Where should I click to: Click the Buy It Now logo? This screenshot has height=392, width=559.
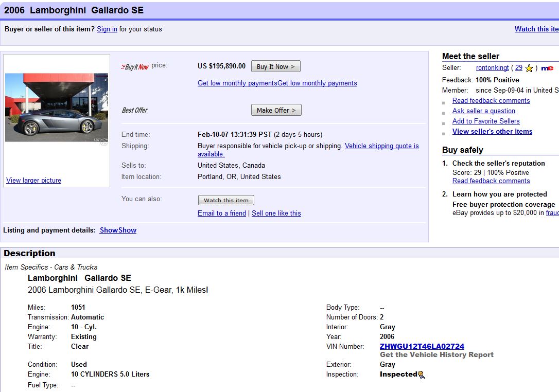click(x=135, y=67)
